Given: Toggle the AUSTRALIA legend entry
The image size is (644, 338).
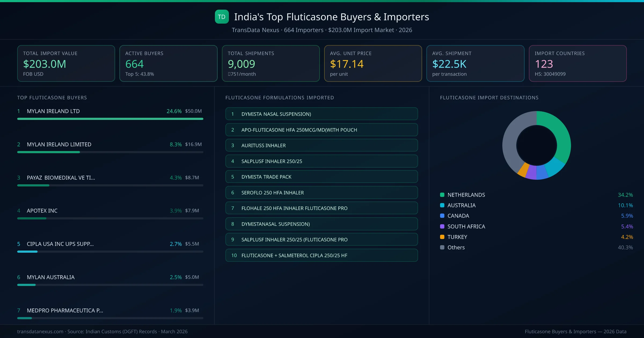Looking at the screenshot, I should pyautogui.click(x=462, y=205).
